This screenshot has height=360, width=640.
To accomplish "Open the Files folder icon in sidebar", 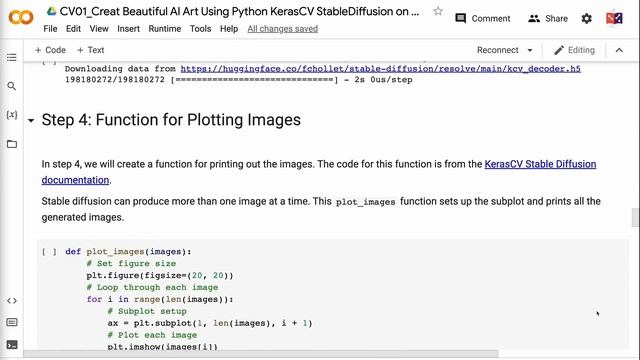I will 12,144.
